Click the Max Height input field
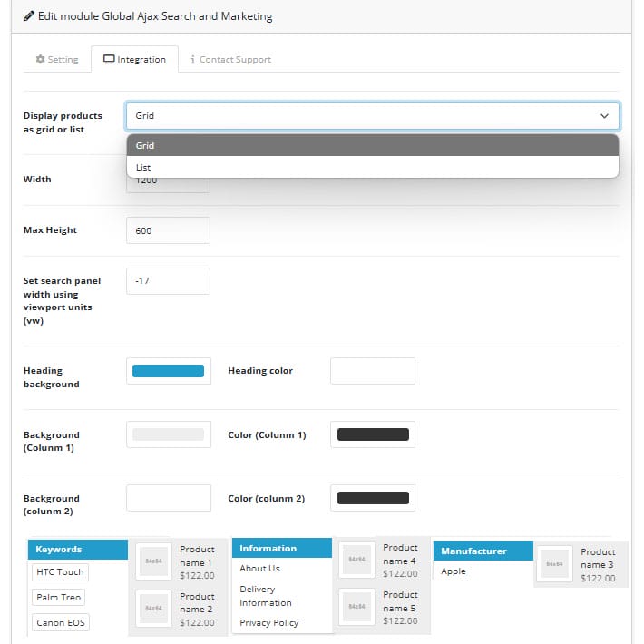Viewport: 644px width, 644px height. tap(168, 230)
